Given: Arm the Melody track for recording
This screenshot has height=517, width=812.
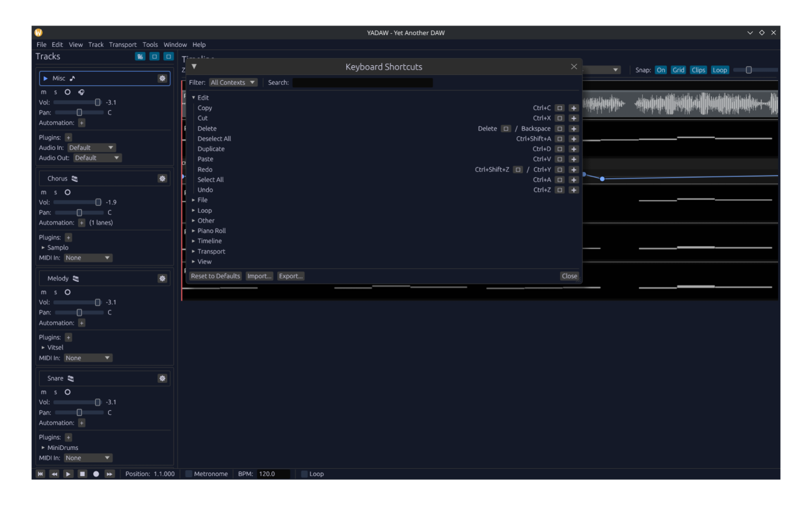Looking at the screenshot, I should 68,292.
